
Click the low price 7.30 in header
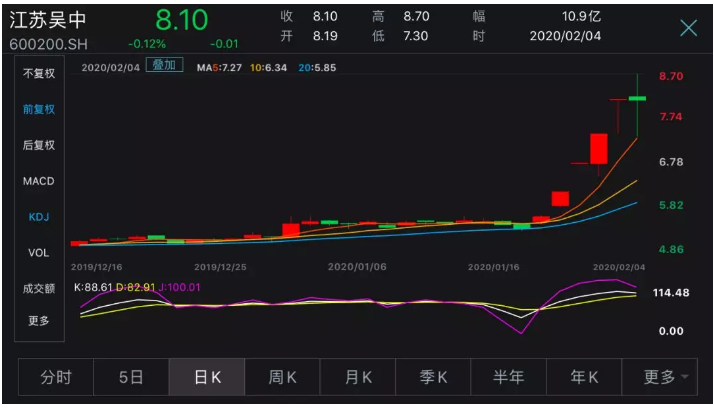coord(415,36)
